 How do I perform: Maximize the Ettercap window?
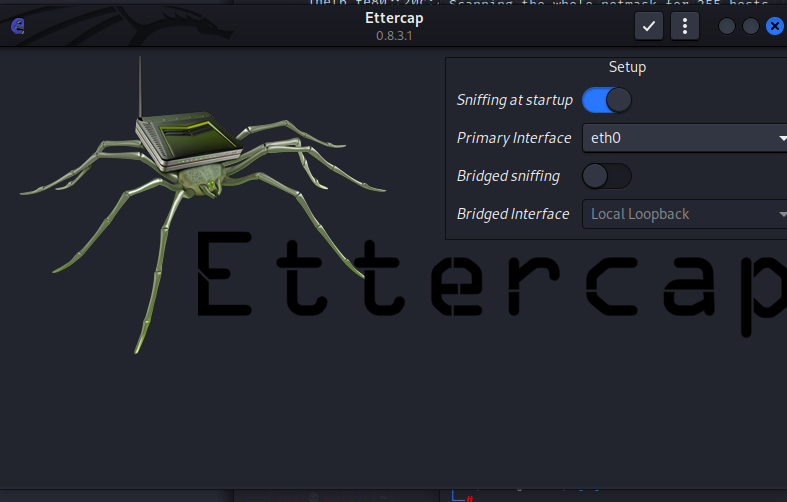click(x=751, y=26)
